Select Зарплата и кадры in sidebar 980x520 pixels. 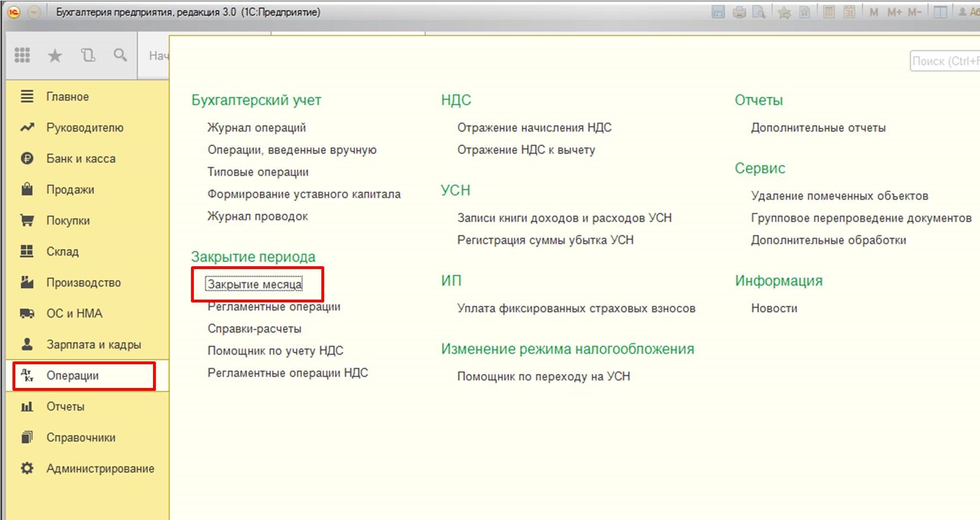coord(94,344)
